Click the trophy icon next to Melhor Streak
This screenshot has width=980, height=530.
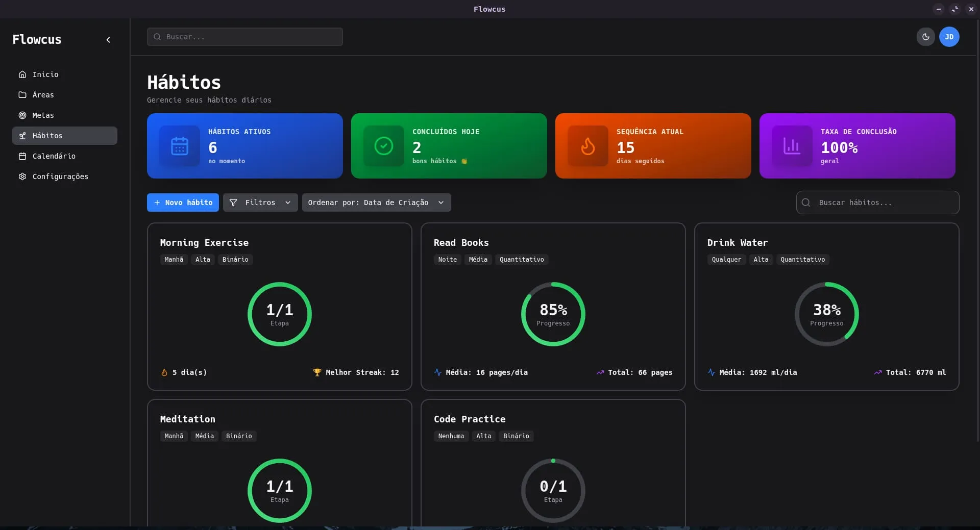[x=317, y=372]
